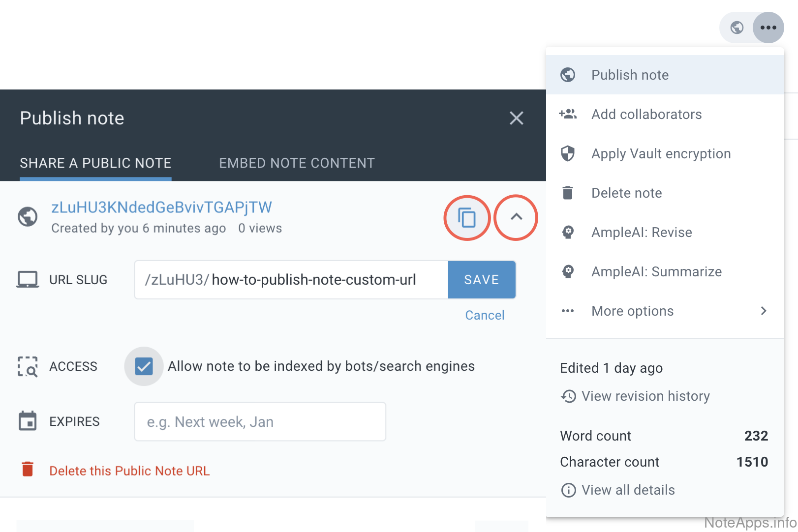Uncheck Allow note to be indexed checkbox
This screenshot has width=798, height=532.
(x=144, y=366)
